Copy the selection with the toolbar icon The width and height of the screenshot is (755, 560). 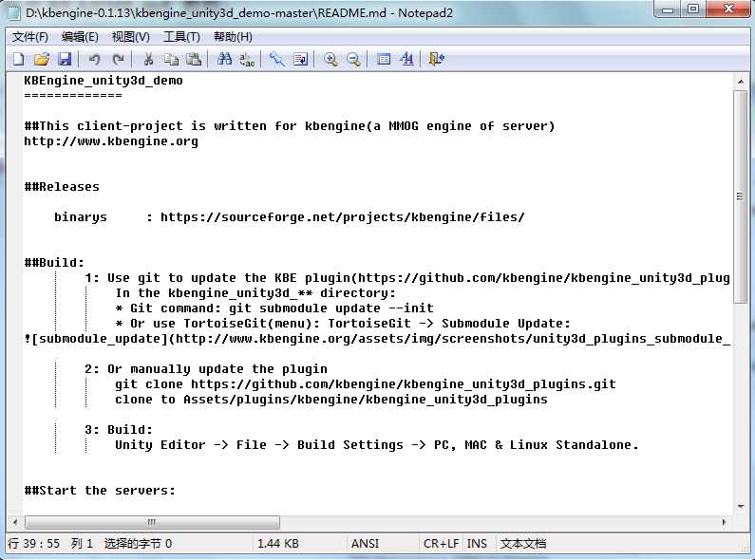pos(171,59)
